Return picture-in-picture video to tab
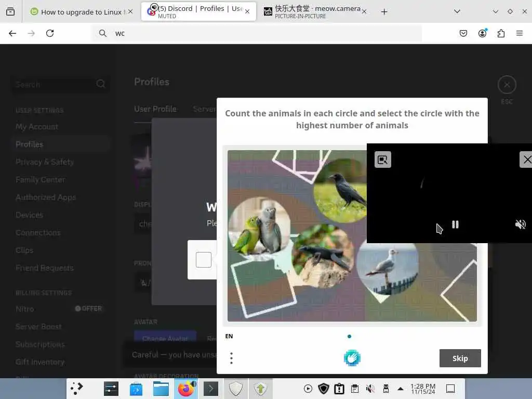Image resolution: width=532 pixels, height=399 pixels. [x=383, y=159]
